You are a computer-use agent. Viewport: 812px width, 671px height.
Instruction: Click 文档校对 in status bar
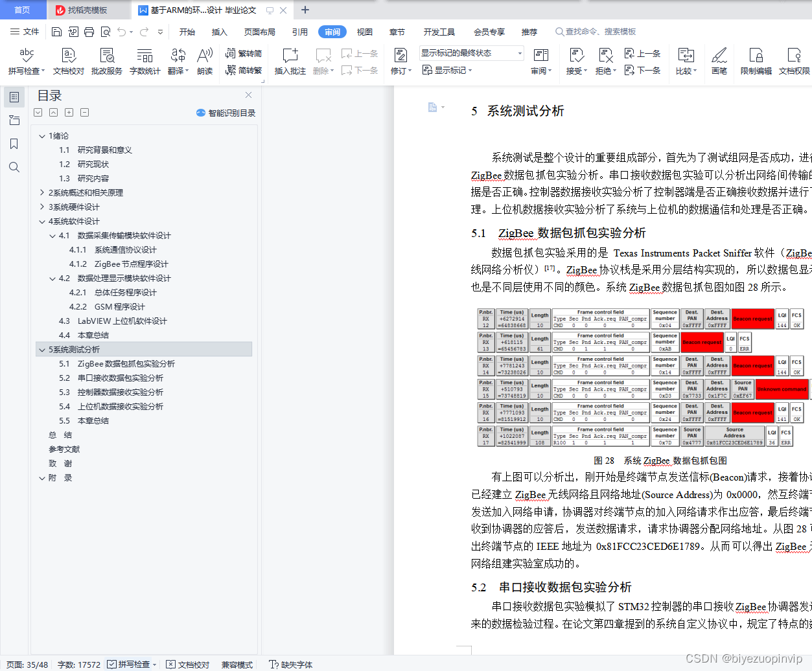pyautogui.click(x=187, y=664)
